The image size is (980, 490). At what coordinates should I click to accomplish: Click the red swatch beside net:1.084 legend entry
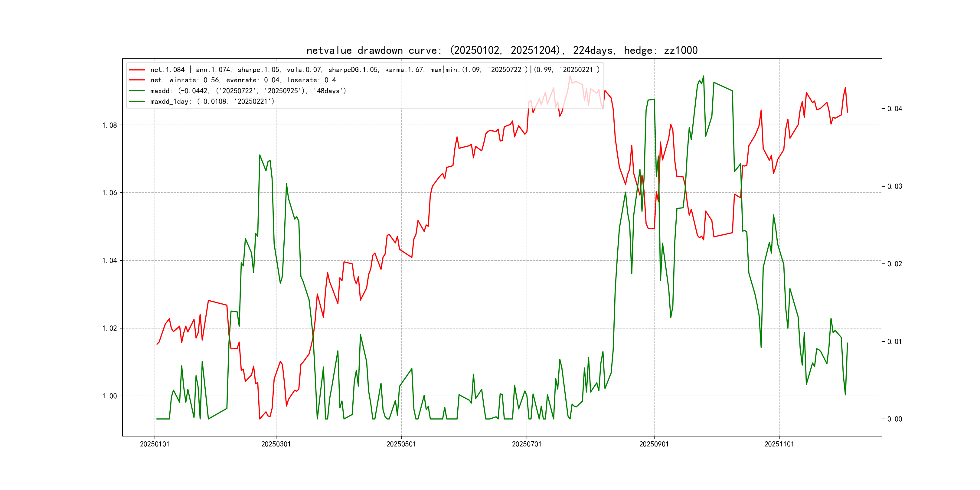137,70
